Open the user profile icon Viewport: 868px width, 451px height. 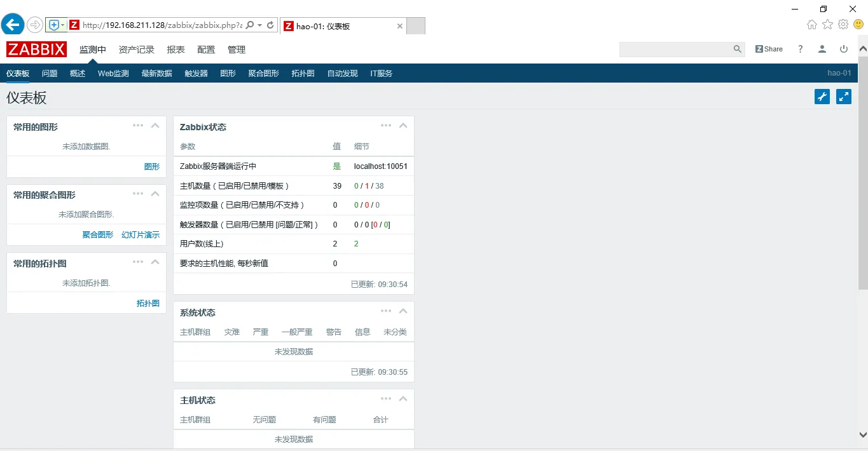(x=822, y=49)
